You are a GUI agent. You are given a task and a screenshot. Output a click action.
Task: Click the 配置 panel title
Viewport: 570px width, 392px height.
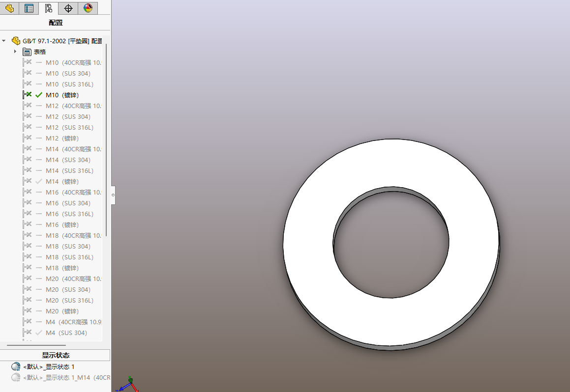pos(55,23)
